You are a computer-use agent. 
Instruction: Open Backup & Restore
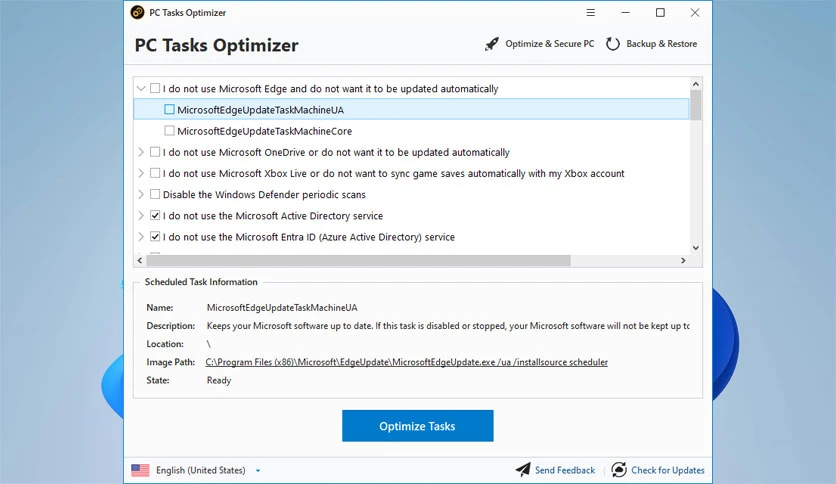662,44
